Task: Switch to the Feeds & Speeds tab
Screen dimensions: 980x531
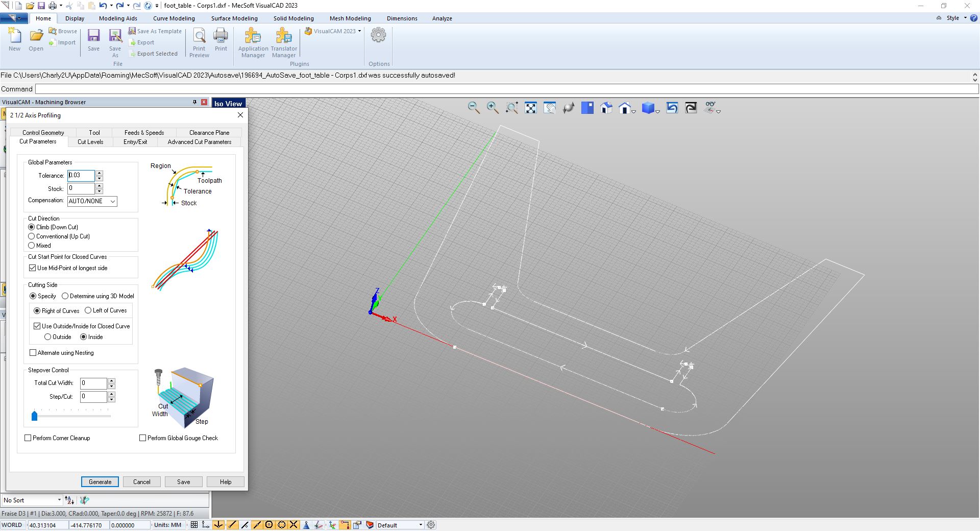Action: click(x=144, y=132)
